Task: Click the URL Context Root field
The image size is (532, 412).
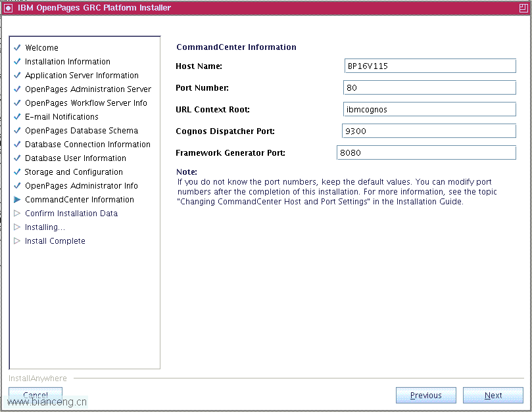Action: tap(429, 109)
